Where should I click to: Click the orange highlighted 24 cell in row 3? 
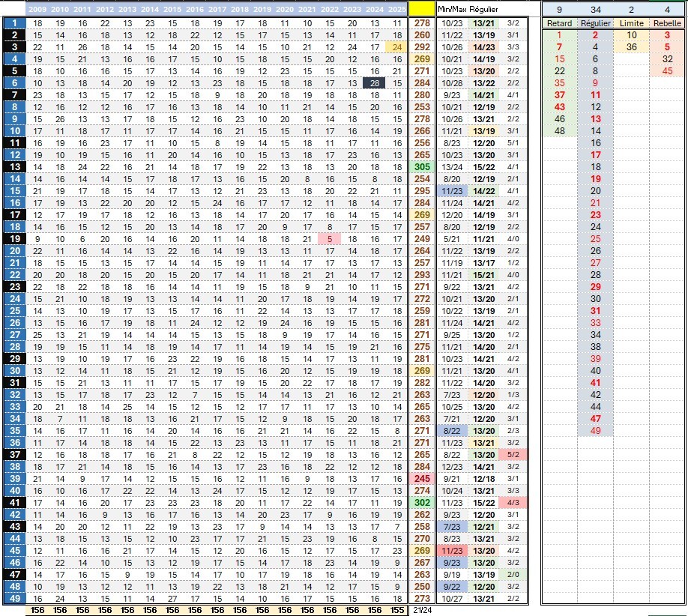[396, 47]
